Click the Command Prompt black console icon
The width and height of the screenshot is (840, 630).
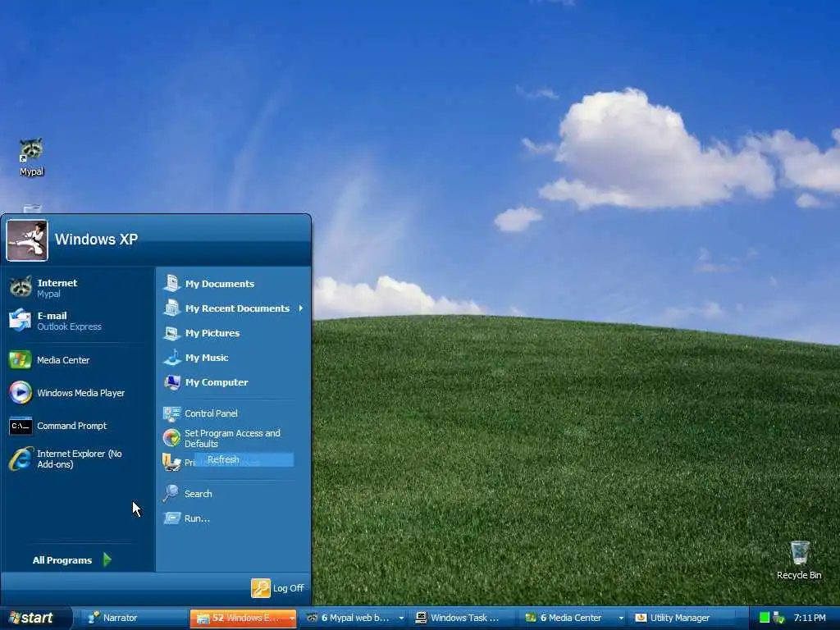[x=21, y=426]
